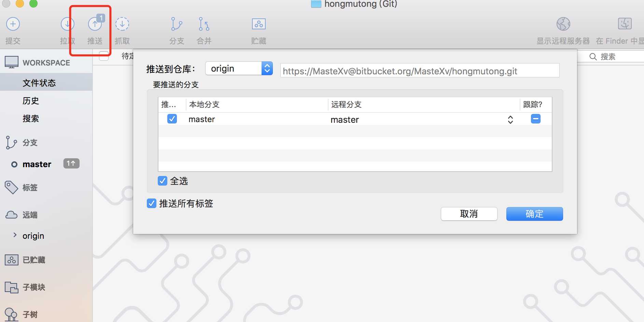
Task: Click the stash icon beside 已贮藏
Action: (12, 260)
